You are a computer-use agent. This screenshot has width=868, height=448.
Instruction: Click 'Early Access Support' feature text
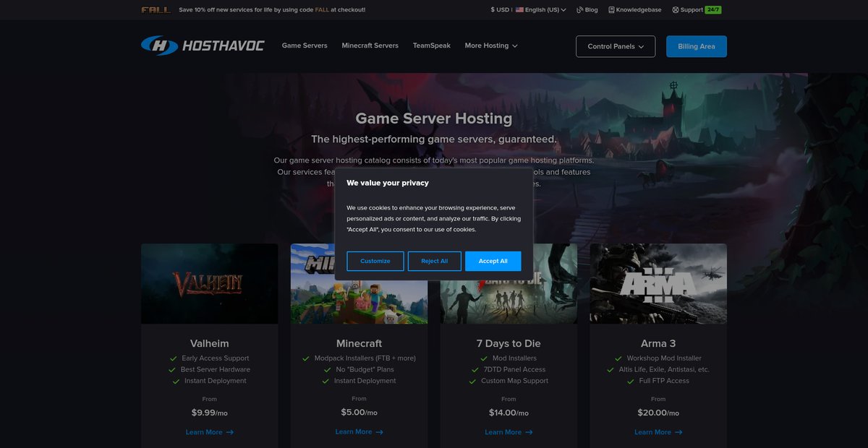pyautogui.click(x=216, y=358)
